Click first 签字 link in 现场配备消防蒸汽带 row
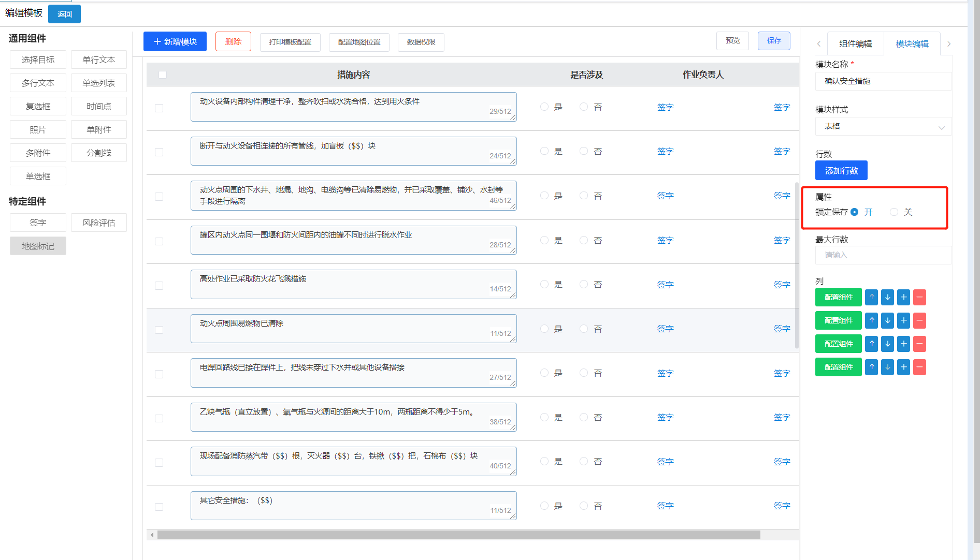This screenshot has height=560, width=980. (x=665, y=462)
